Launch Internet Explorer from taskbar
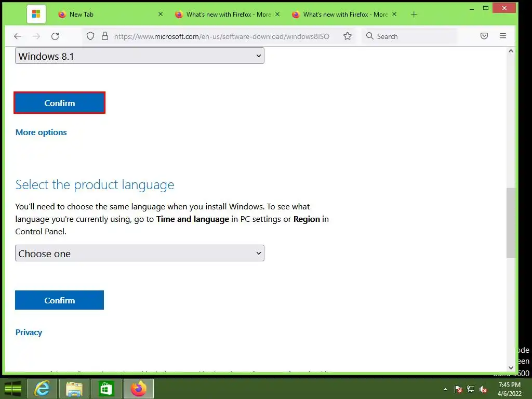 42,389
